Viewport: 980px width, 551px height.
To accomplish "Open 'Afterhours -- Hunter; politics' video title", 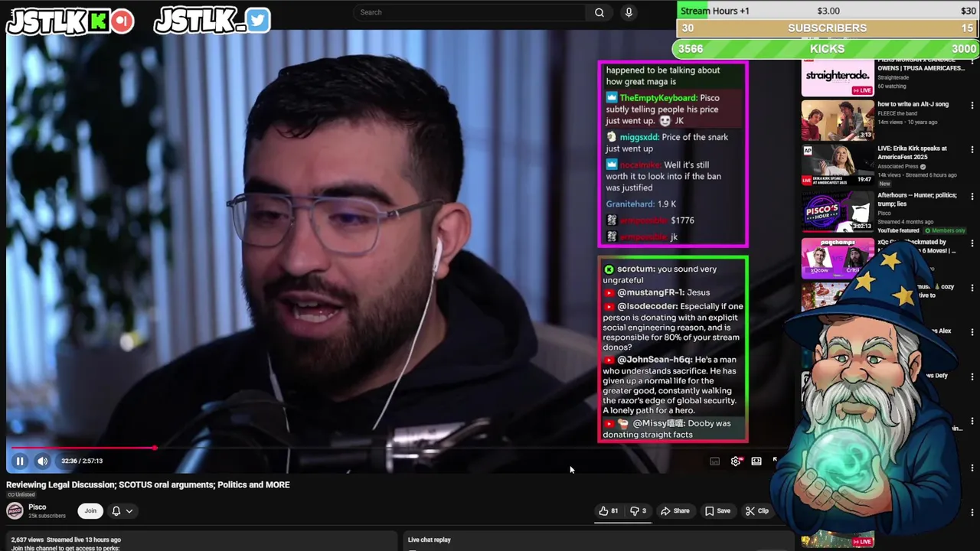I will 916,199.
